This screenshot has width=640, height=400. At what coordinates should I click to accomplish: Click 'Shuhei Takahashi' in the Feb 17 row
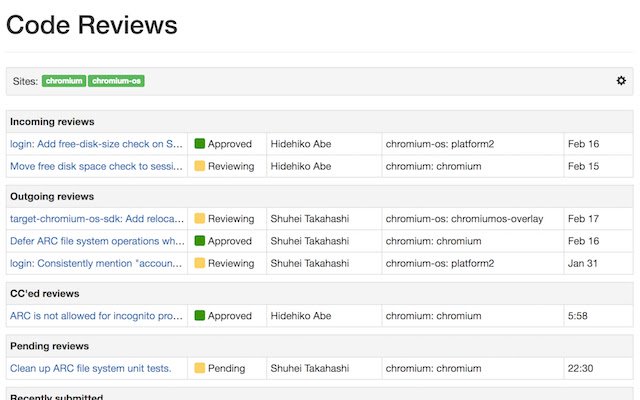(x=310, y=219)
